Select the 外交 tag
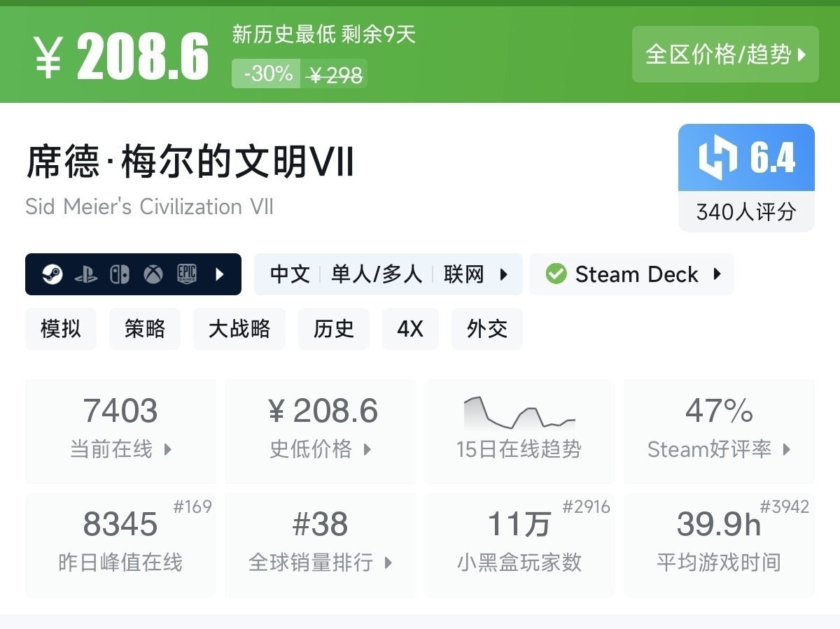The image size is (840, 629). point(487,329)
